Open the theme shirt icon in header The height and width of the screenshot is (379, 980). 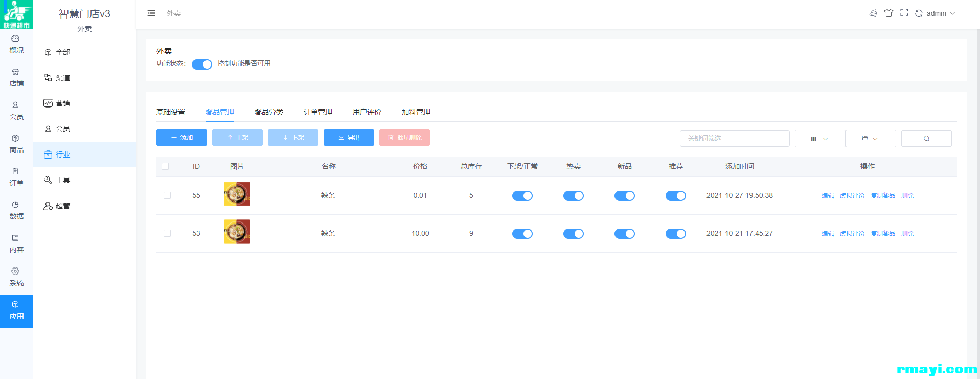[x=888, y=13]
